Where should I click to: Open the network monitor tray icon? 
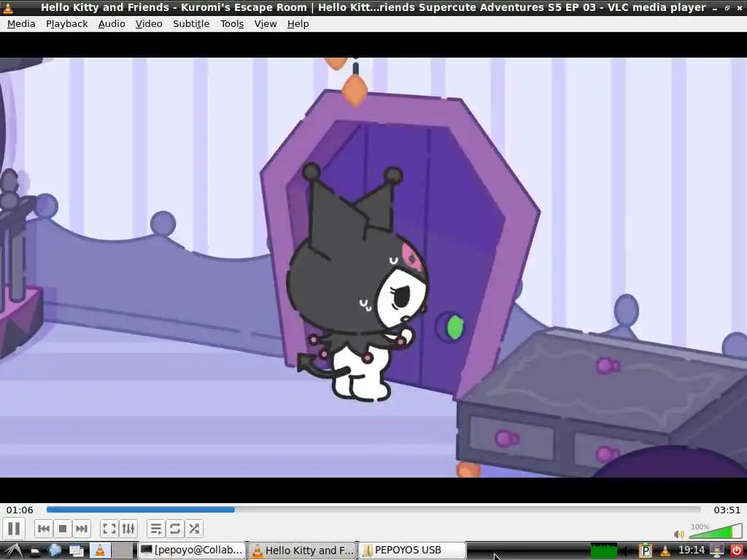click(x=717, y=551)
